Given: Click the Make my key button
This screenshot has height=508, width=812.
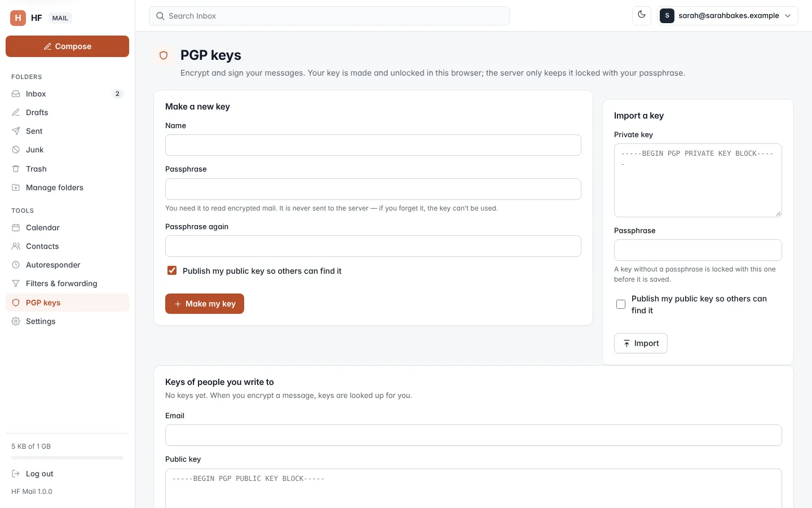Looking at the screenshot, I should [x=205, y=304].
